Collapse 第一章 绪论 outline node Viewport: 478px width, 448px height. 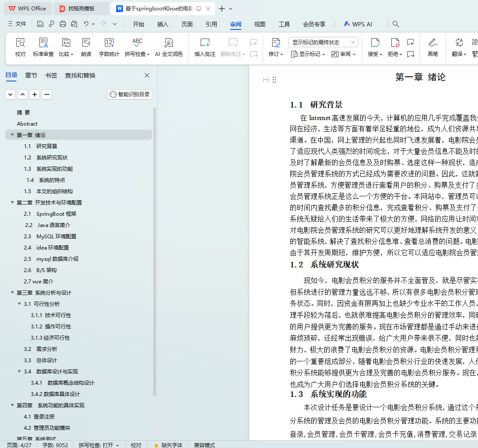13,135
